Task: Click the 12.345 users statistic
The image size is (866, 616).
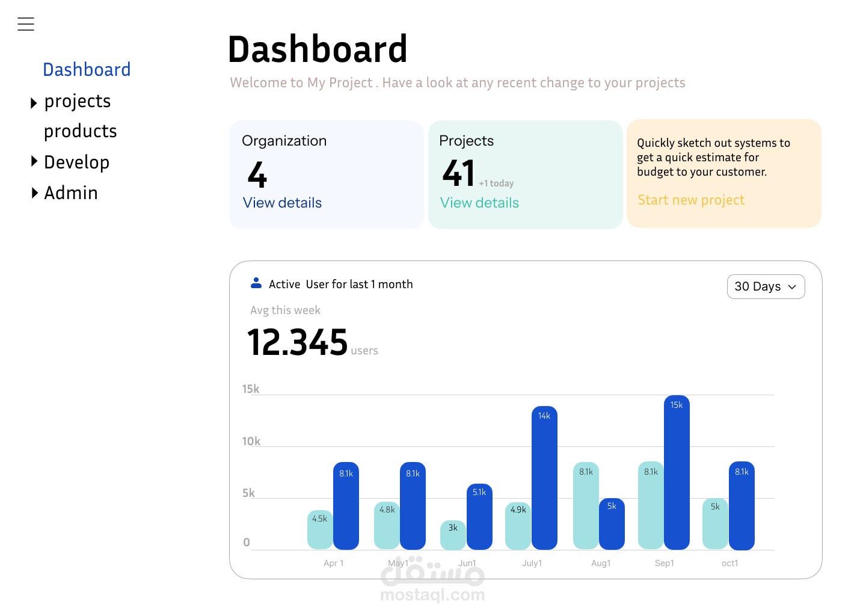Action: coord(298,342)
